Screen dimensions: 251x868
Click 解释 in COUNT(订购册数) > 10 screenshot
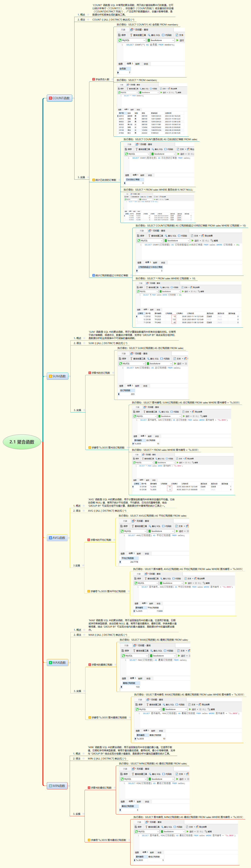[x=214, y=241]
